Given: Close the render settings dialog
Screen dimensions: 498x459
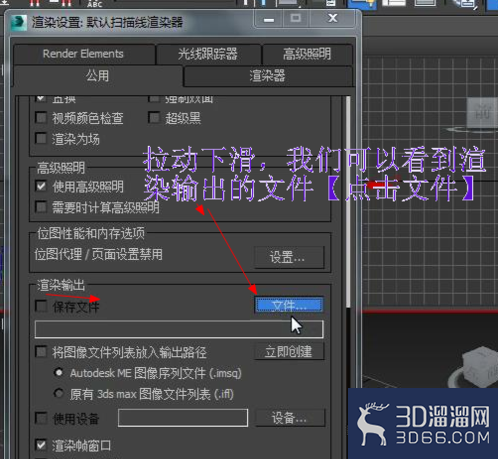Looking at the screenshot, I should [332, 19].
